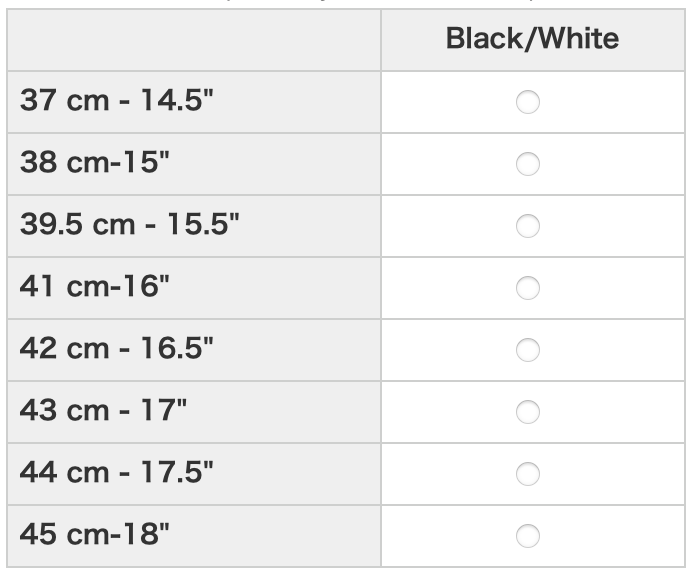Image resolution: width=692 pixels, height=574 pixels.
Task: Click the blank top-left header cell
Action: (x=193, y=40)
